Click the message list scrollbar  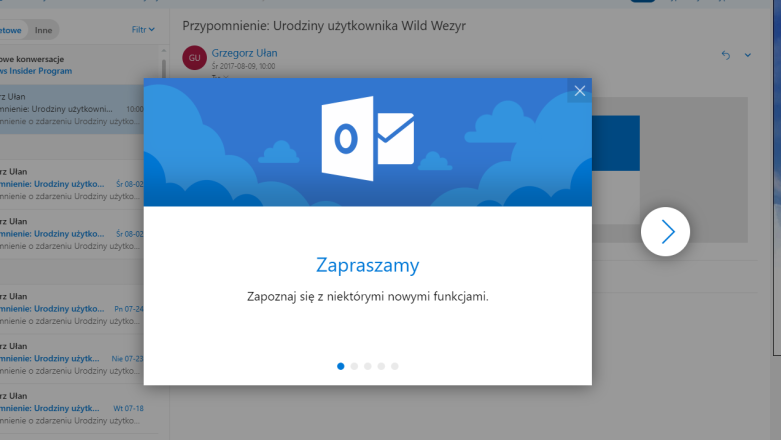point(163,70)
